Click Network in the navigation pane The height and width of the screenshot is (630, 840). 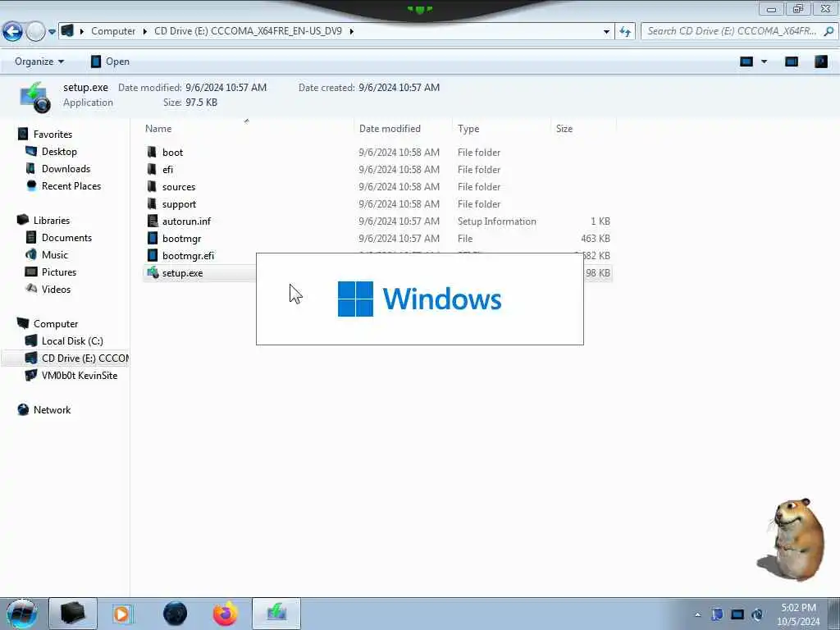coord(52,410)
